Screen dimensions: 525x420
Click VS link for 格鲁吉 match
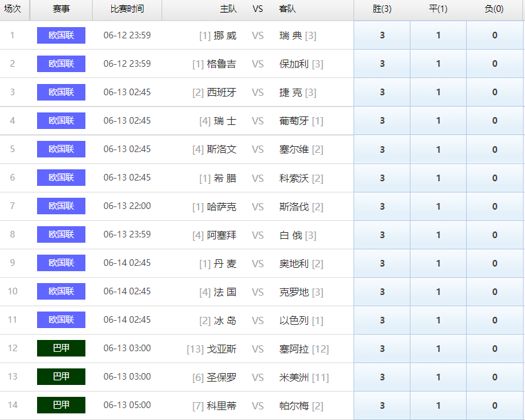[x=258, y=64]
